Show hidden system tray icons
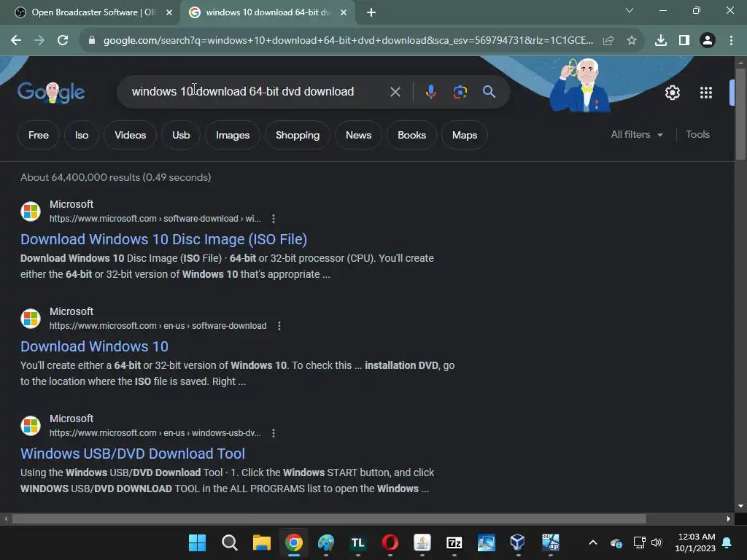The height and width of the screenshot is (560, 747). tap(592, 542)
